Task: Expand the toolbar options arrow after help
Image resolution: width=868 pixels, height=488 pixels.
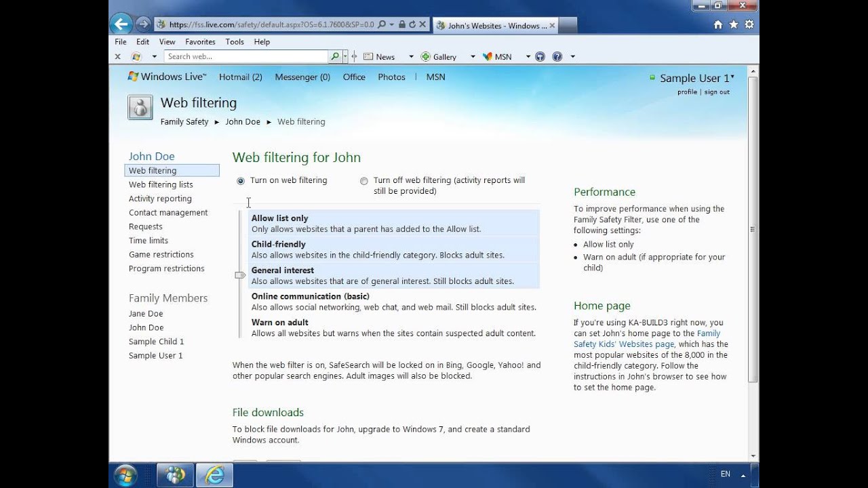Action: point(573,57)
